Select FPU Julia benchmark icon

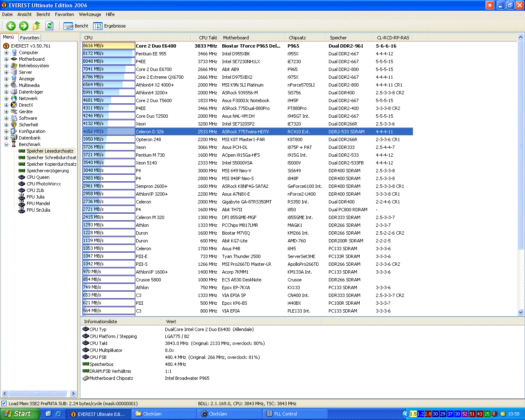coord(22,197)
